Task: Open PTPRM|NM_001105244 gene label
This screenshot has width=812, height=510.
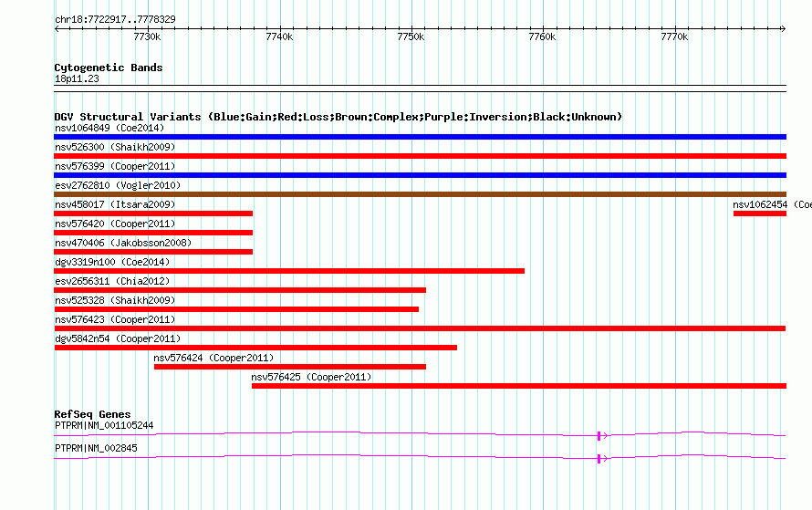Action: point(104,425)
